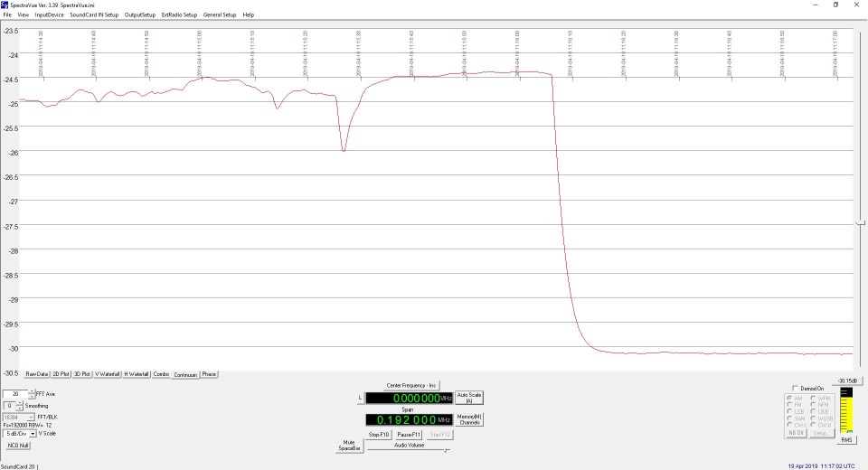Open the SoundCard IN Setup menu
The image size is (868, 470).
(94, 15)
